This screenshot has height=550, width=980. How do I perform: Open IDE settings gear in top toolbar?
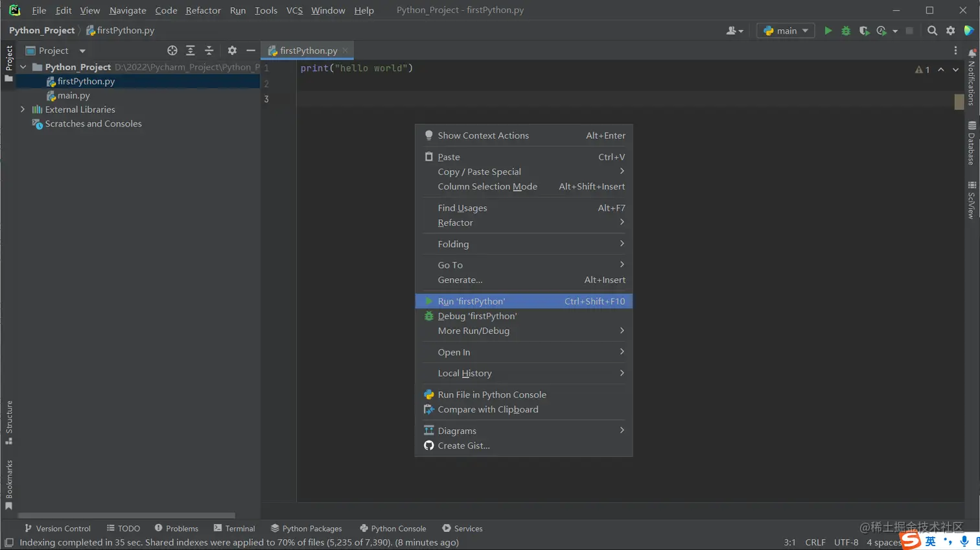click(x=950, y=30)
